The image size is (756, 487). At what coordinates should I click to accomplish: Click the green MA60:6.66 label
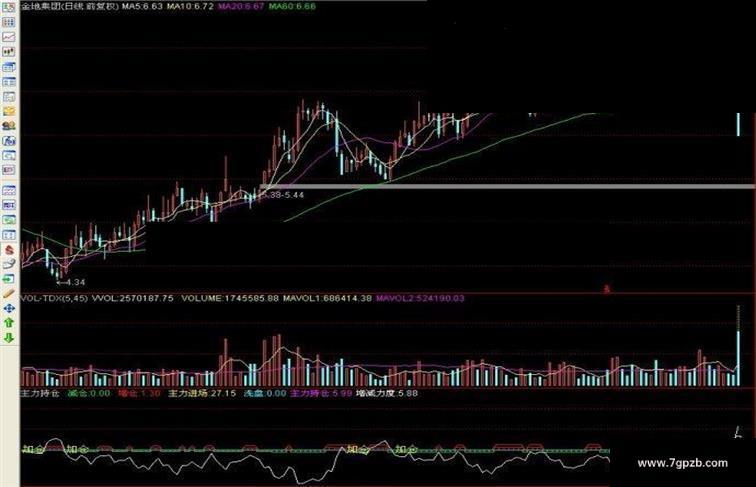(x=292, y=7)
